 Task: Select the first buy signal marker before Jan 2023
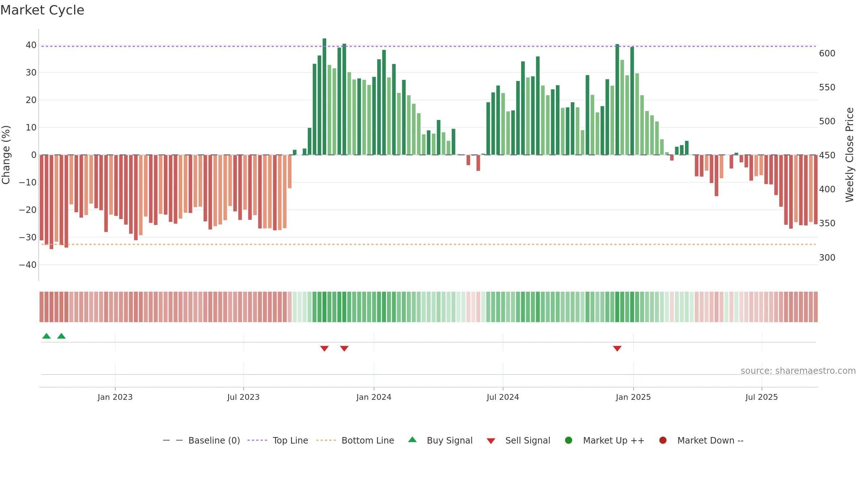46,336
